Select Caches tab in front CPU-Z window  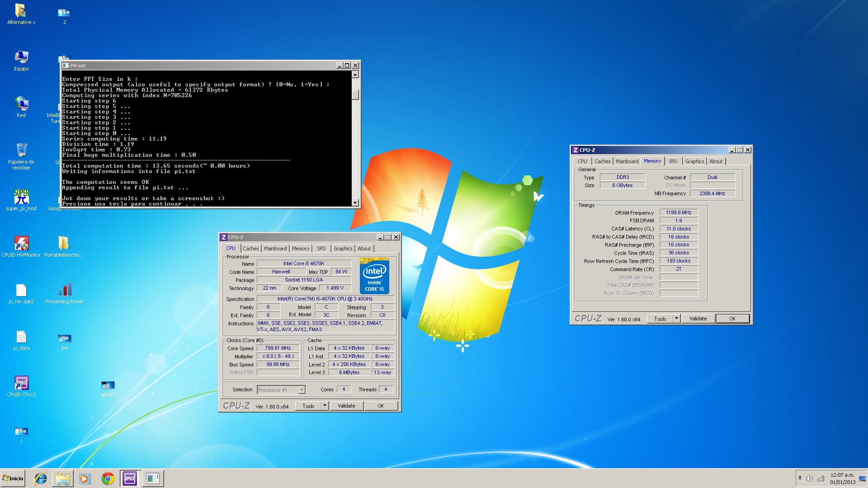point(251,249)
